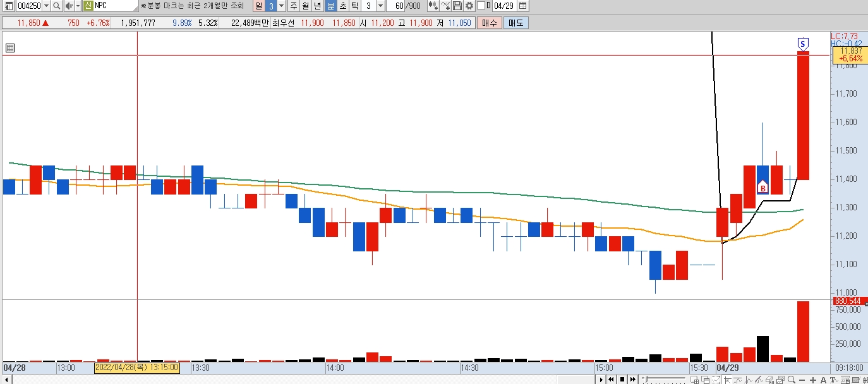Switch to 주 weekly chart
The width and height of the screenshot is (868, 384).
click(x=294, y=6)
